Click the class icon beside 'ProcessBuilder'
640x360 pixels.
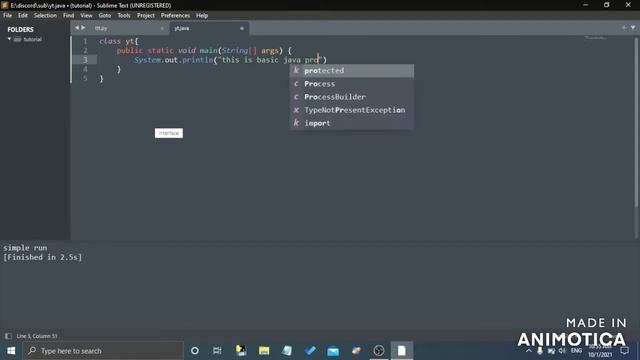click(x=296, y=97)
